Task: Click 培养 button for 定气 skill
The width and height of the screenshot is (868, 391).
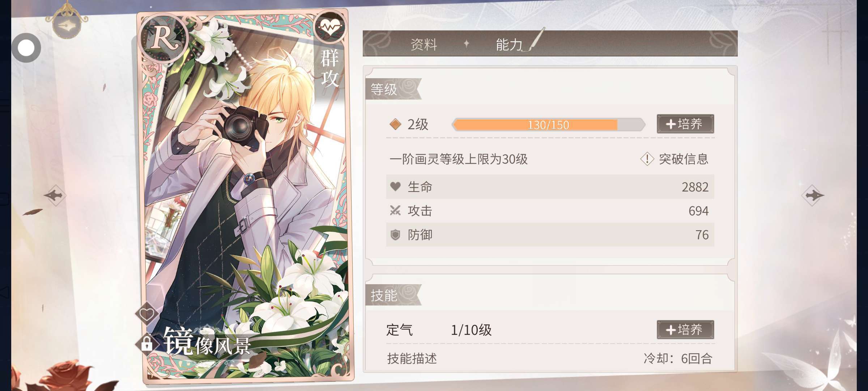Action: click(685, 329)
